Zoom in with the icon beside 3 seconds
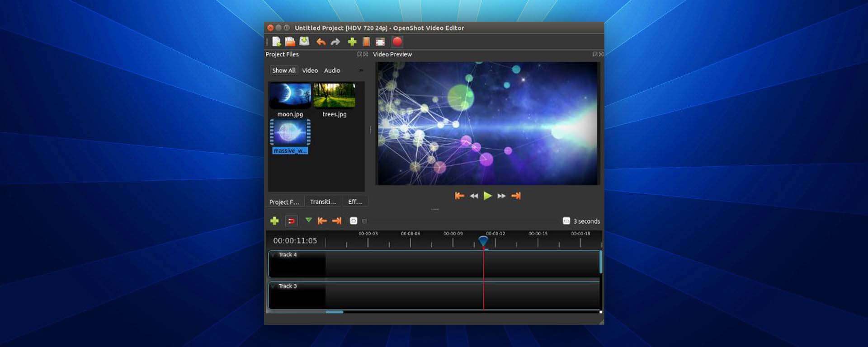868x347 pixels. [566, 220]
